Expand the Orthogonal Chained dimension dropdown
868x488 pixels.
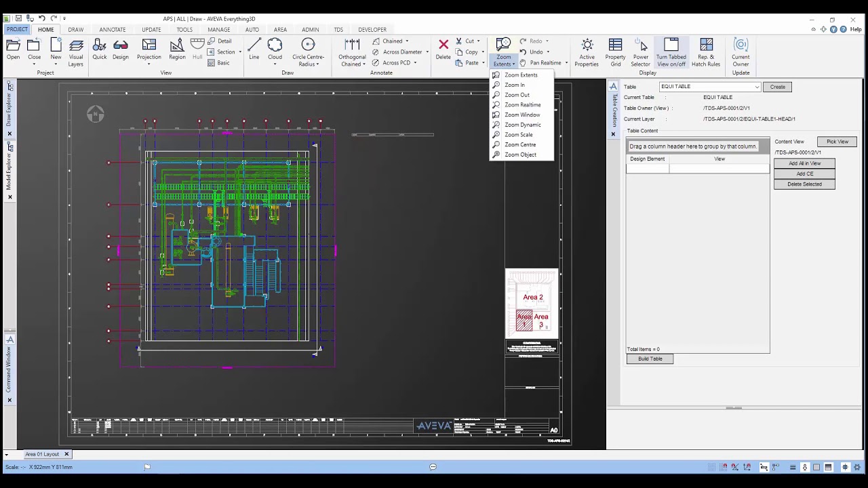365,64
